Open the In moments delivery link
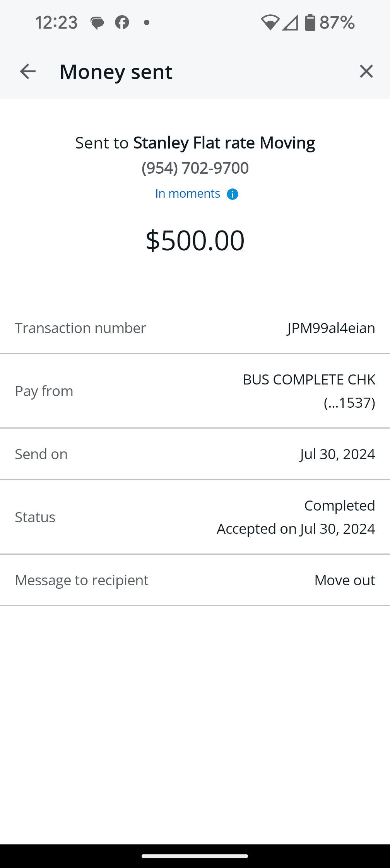 (x=188, y=193)
